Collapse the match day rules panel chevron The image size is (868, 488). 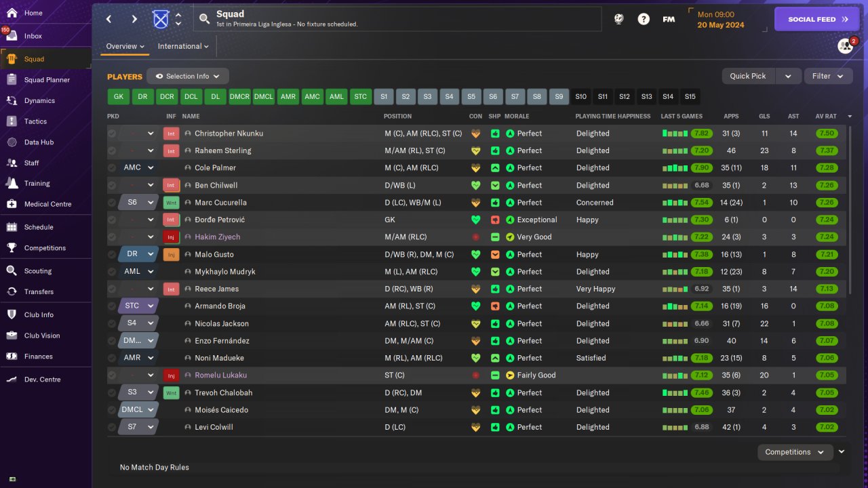pos(842,452)
